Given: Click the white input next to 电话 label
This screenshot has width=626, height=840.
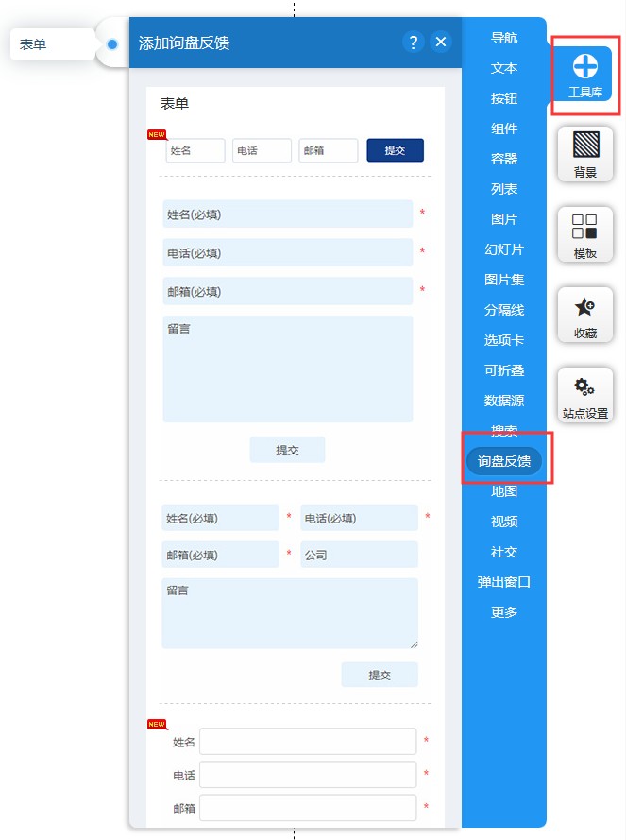Looking at the screenshot, I should pos(308,775).
